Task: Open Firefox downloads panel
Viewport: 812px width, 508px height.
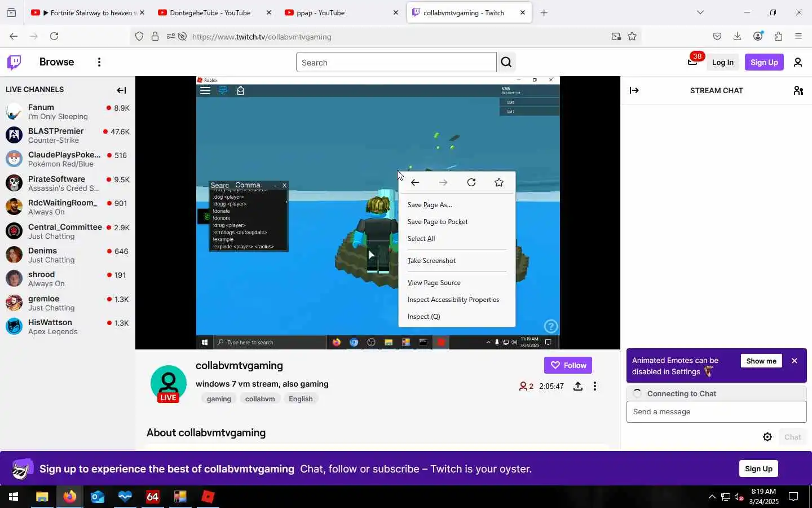Action: tap(737, 36)
